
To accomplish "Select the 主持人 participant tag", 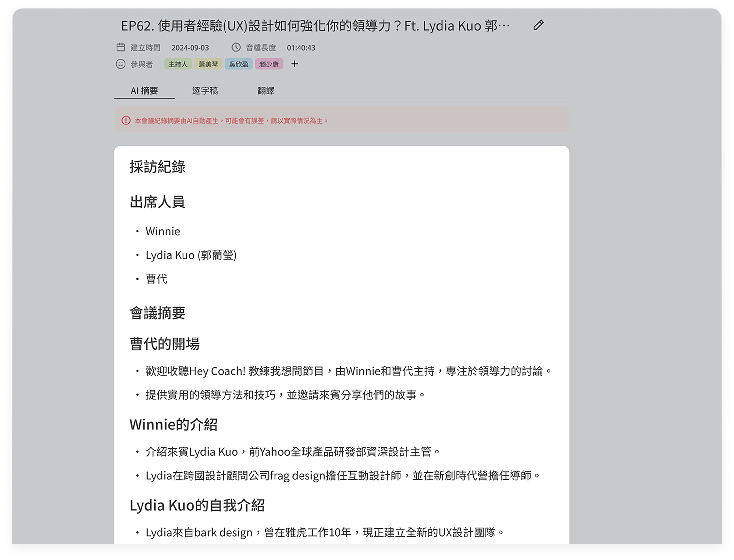I will 178,64.
